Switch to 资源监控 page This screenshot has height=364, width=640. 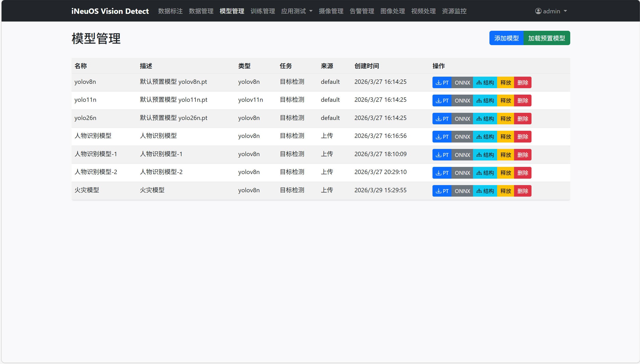[454, 11]
